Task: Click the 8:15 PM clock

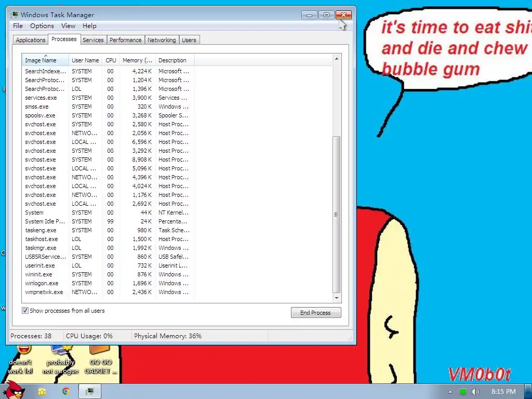Action: click(x=503, y=392)
